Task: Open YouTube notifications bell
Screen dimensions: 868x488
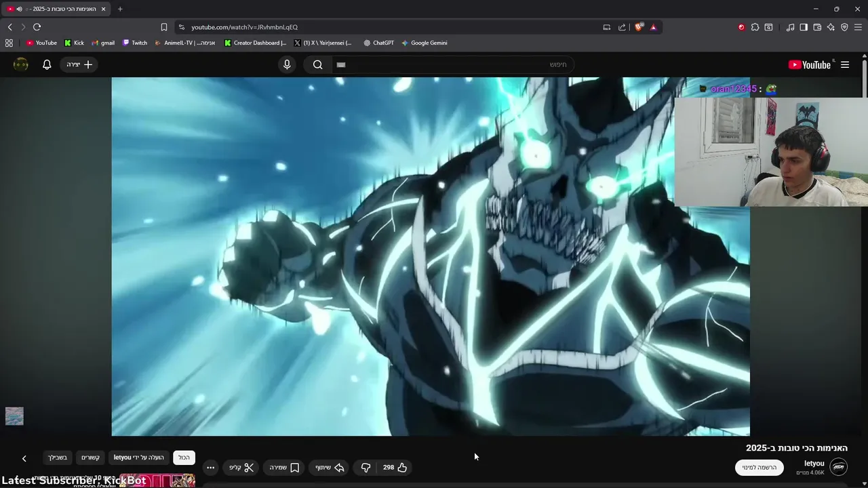Action: (47, 64)
